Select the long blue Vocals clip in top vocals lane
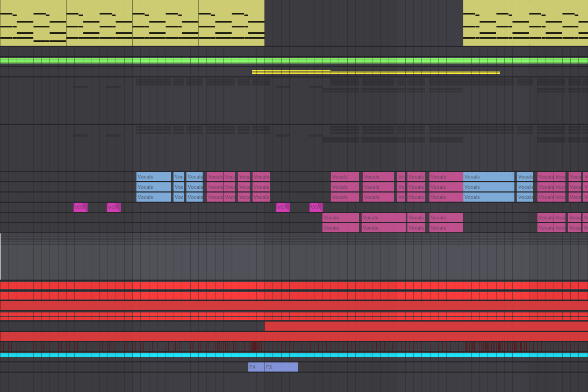588x392 pixels. (489, 177)
